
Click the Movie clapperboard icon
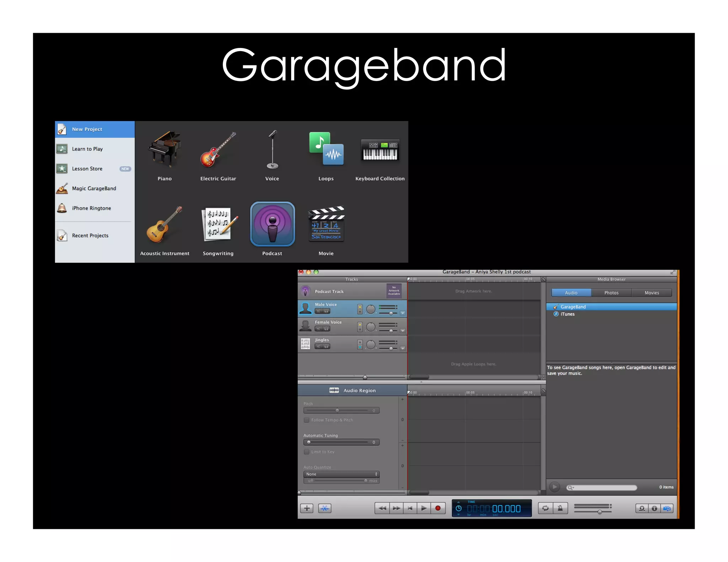[326, 224]
